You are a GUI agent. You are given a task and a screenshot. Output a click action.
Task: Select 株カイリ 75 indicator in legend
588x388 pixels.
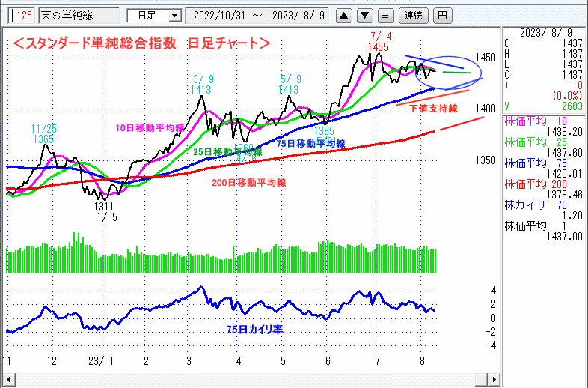(545, 204)
